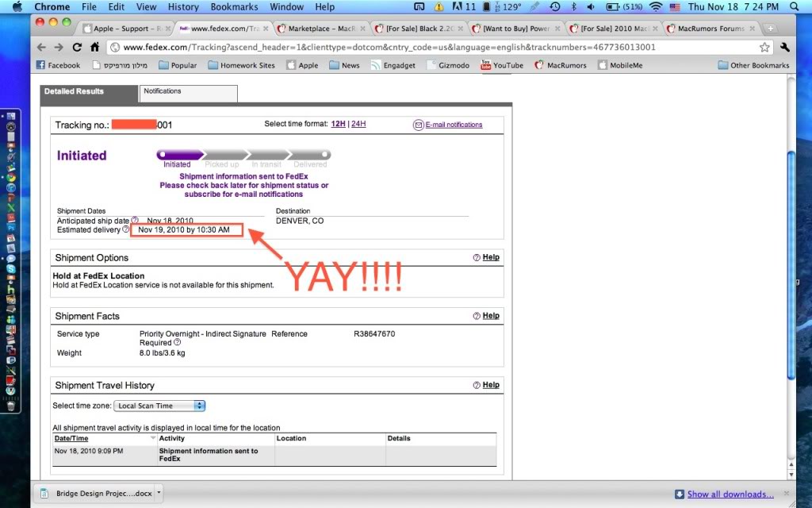Open Spotlight search in the menu bar
This screenshot has height=508, width=812.
[795, 6]
